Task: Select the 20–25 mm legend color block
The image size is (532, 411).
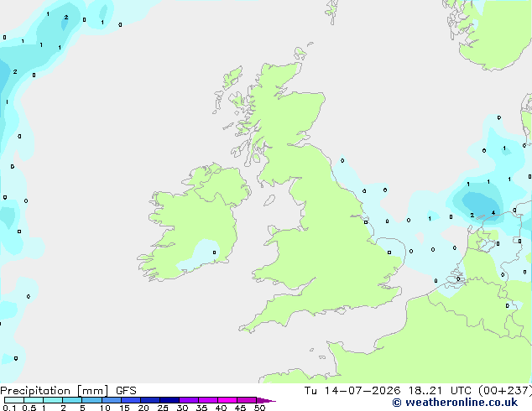Action: click(149, 400)
